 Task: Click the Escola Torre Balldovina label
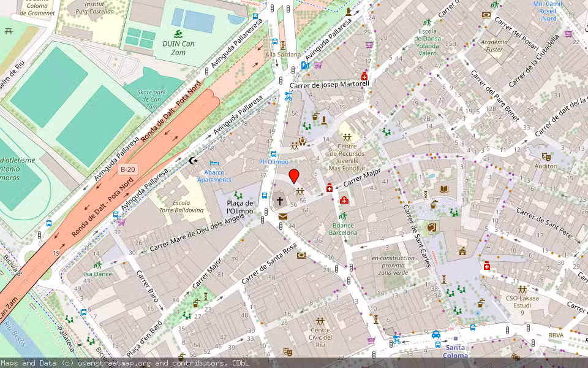coord(181,206)
